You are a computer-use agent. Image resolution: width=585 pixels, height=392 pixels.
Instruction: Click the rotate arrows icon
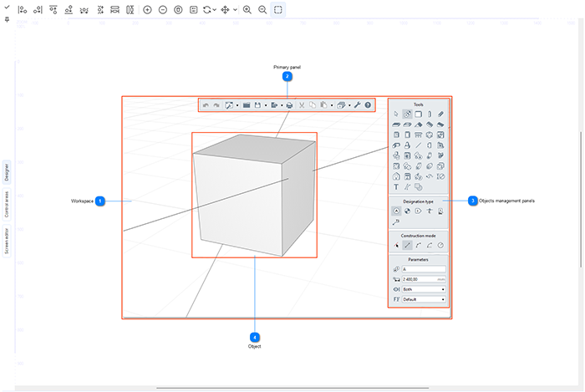click(x=207, y=10)
